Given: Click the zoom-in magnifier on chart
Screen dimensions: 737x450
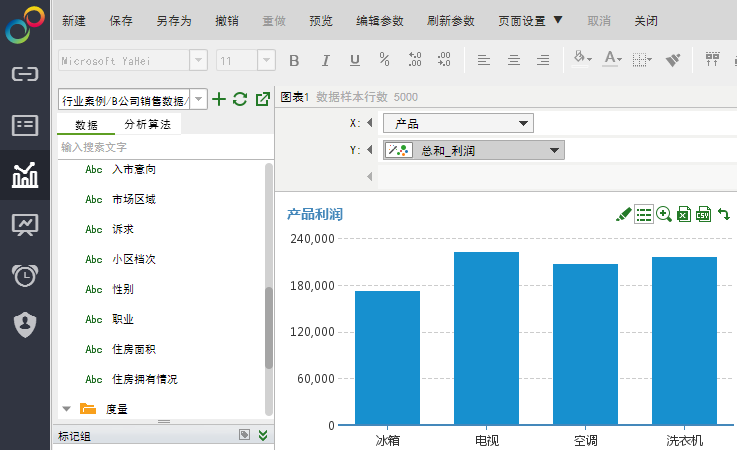Looking at the screenshot, I should (664, 214).
